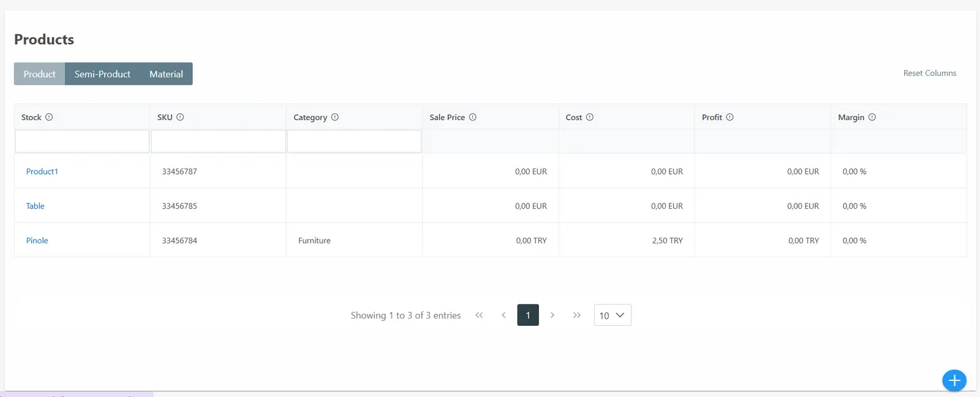Screen dimensions: 980x397
Task: Open the Product1 link
Action: tap(42, 172)
